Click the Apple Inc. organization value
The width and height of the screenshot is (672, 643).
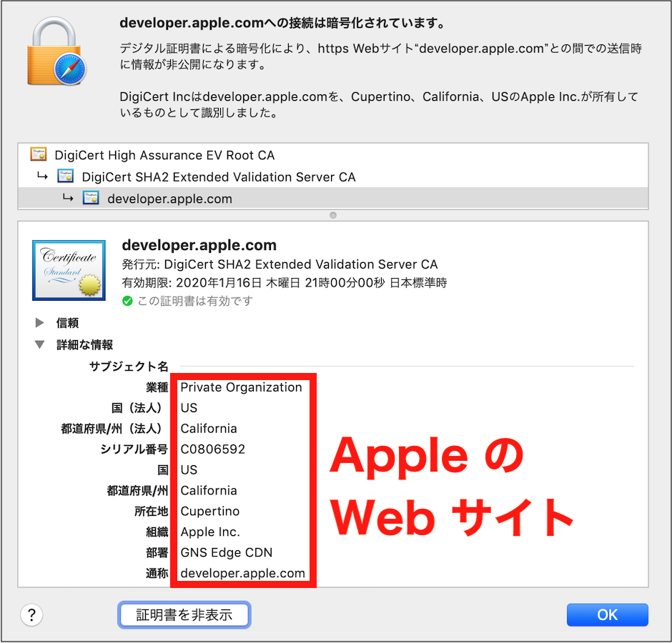click(x=210, y=532)
